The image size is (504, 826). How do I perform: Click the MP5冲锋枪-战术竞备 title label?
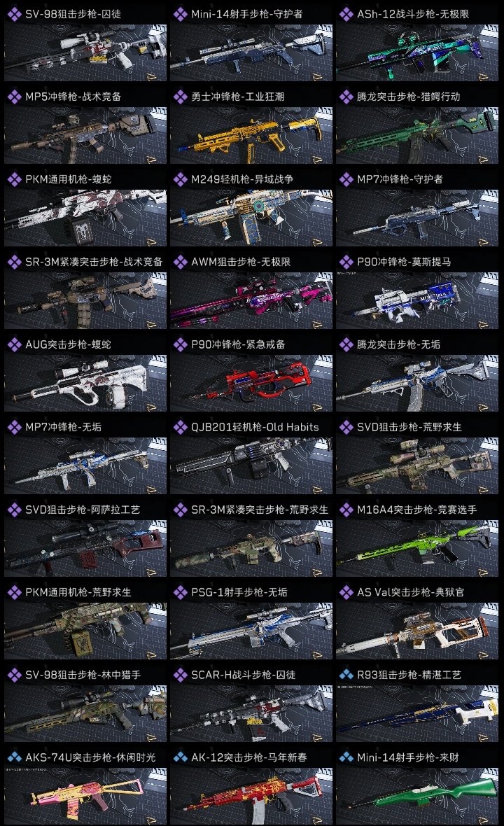click(x=73, y=97)
